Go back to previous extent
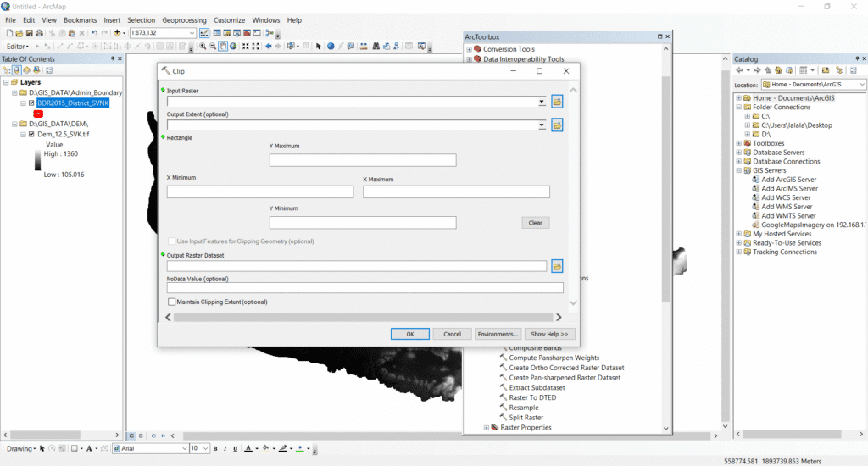This screenshot has height=466, width=868. (269, 47)
